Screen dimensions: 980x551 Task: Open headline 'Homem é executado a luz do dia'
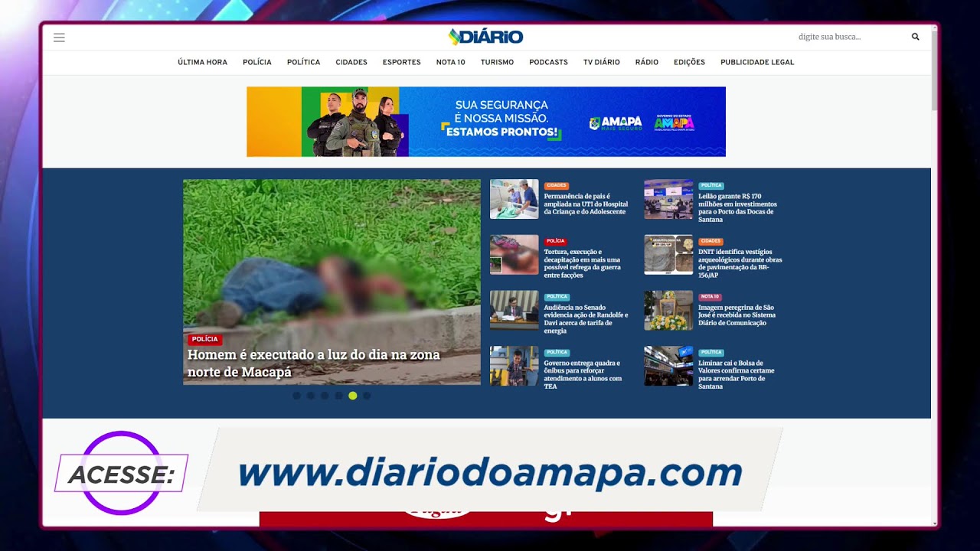(x=314, y=364)
